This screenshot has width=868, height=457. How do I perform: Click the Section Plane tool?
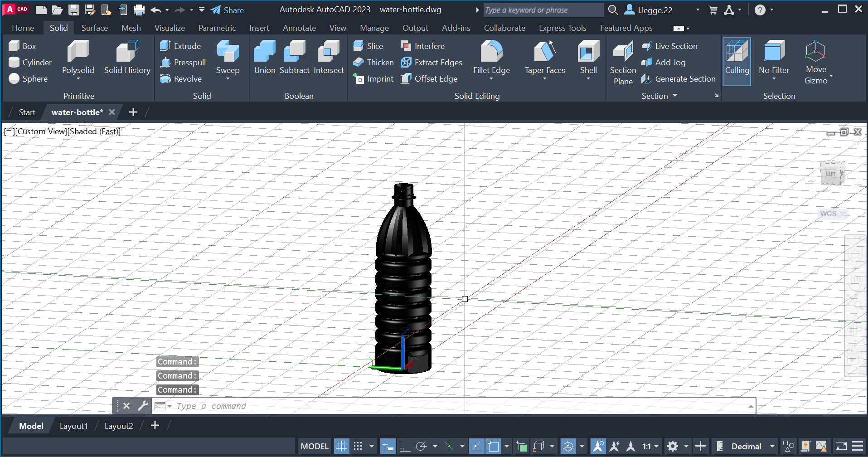click(x=623, y=63)
